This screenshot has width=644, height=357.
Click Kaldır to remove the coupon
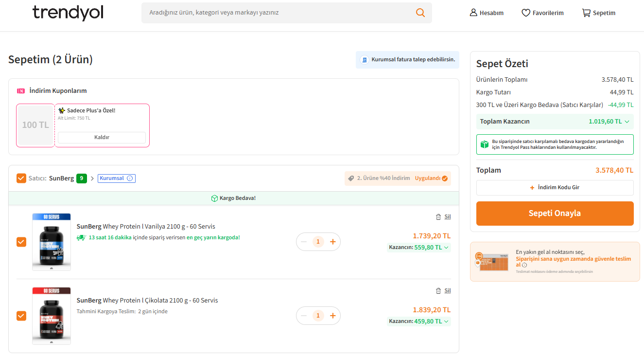click(x=102, y=138)
